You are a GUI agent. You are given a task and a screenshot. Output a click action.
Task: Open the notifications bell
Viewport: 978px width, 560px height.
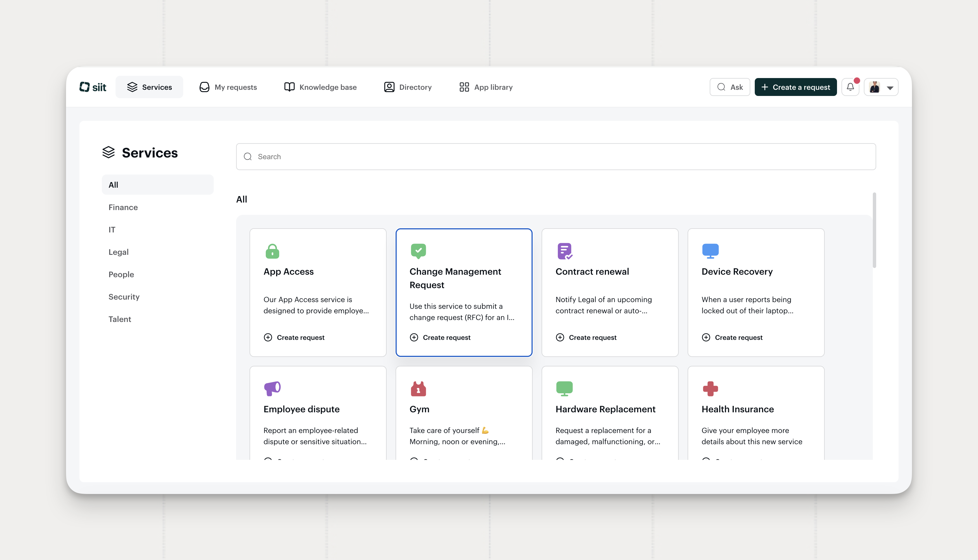tap(850, 87)
